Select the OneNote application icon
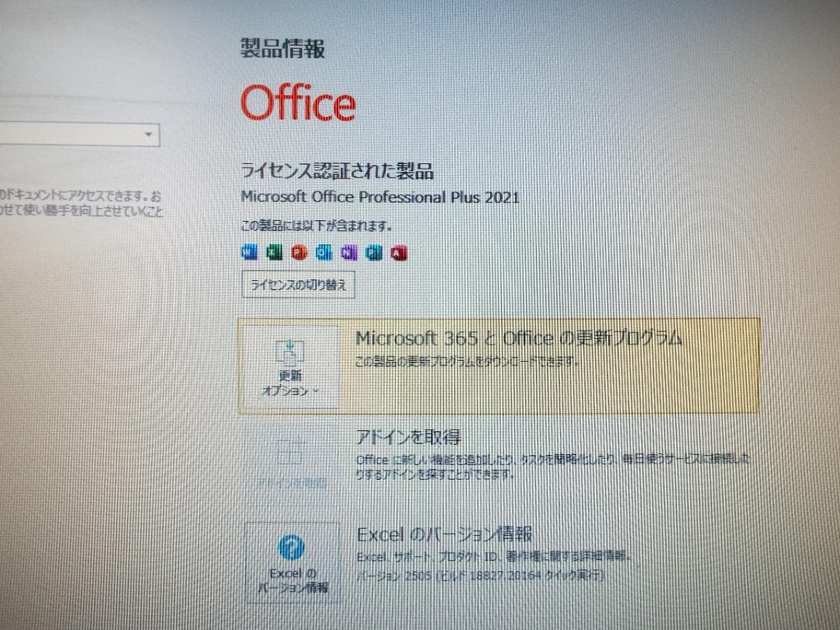The image size is (840, 630). [x=349, y=252]
